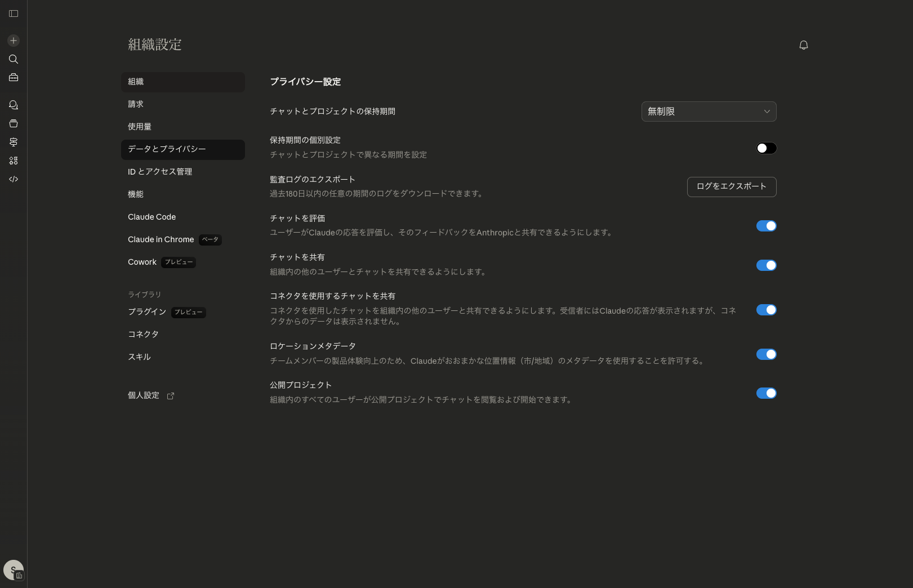
Task: Select 請求 in the settings menu
Action: [x=135, y=104]
